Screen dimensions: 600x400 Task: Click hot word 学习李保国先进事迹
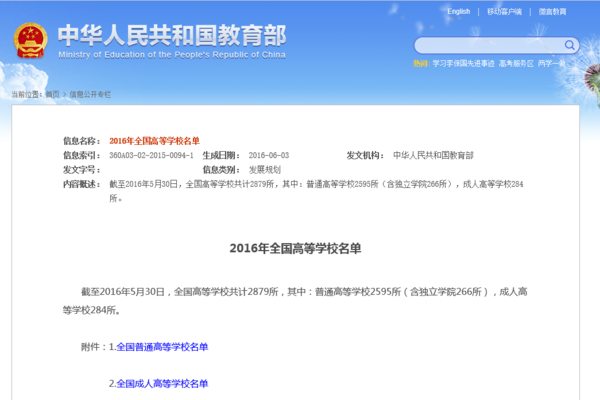463,64
